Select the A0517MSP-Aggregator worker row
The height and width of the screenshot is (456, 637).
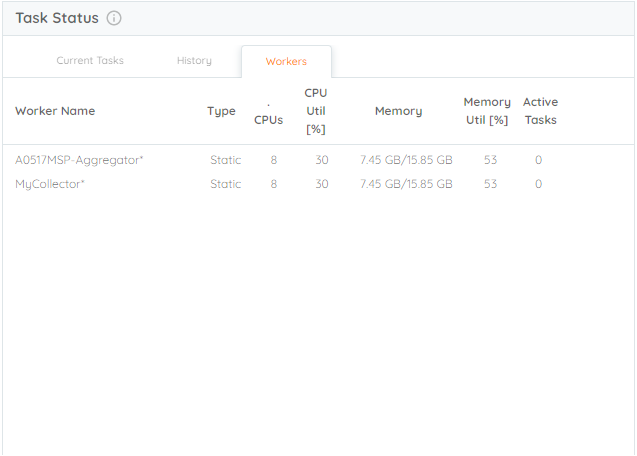[318, 160]
